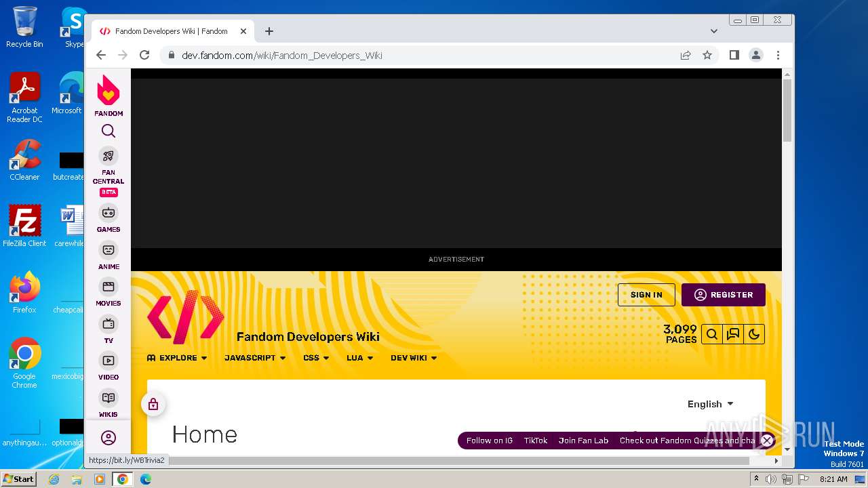The height and width of the screenshot is (488, 868).
Task: Click the vertical page scrollbar thumb
Action: [x=787, y=110]
